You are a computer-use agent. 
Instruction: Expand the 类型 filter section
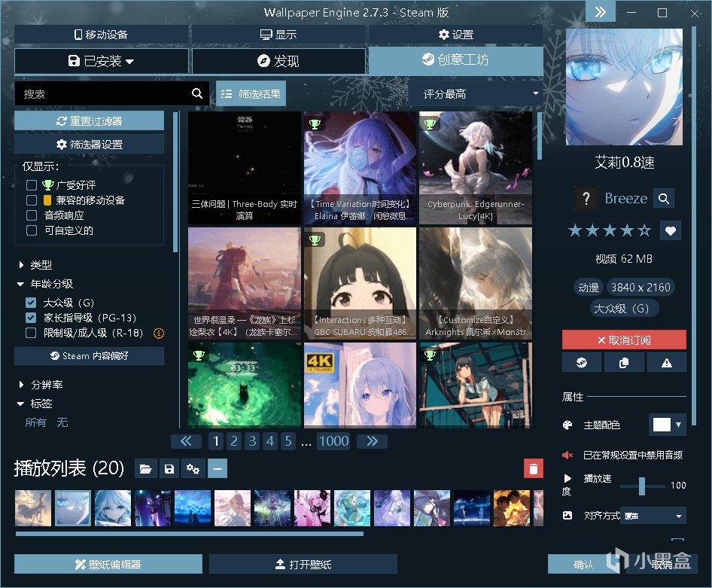[x=35, y=265]
